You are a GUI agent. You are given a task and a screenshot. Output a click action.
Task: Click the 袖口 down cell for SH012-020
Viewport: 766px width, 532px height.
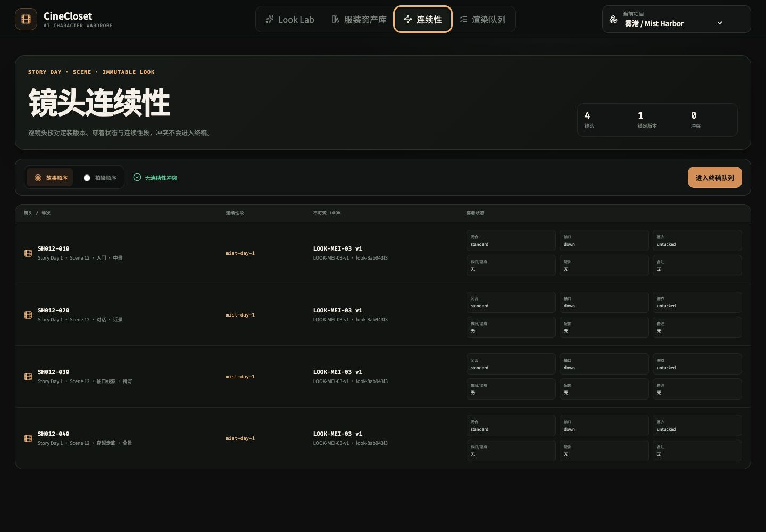click(604, 302)
